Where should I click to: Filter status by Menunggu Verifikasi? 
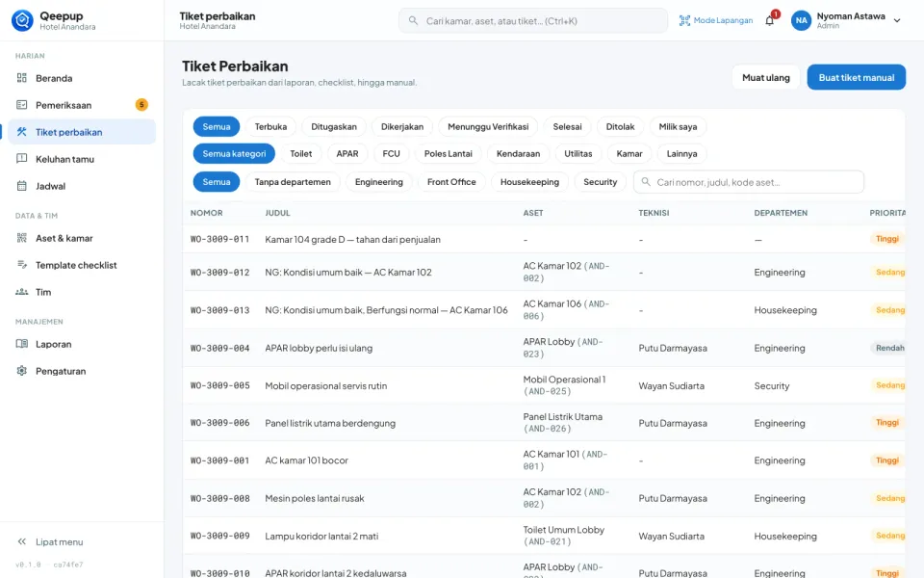point(488,126)
